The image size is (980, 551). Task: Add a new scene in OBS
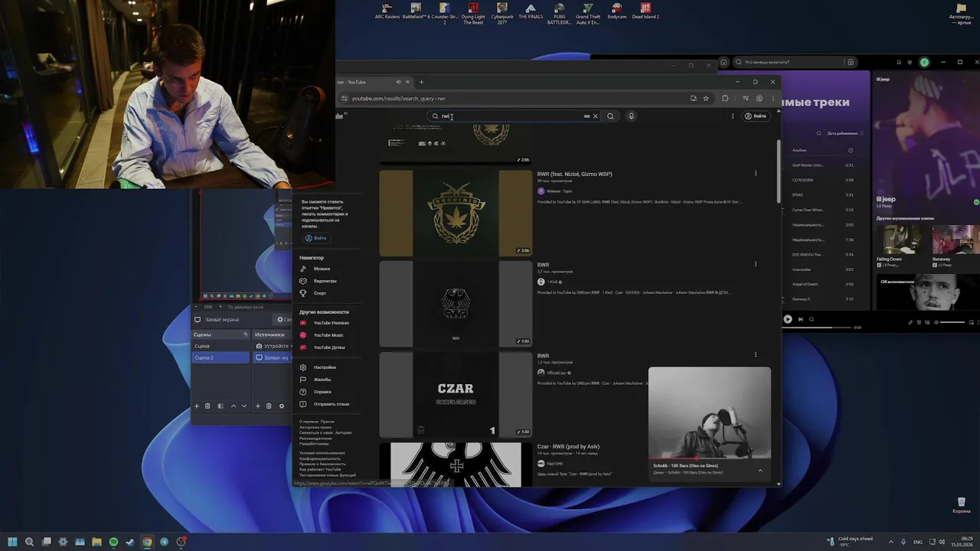click(x=197, y=406)
